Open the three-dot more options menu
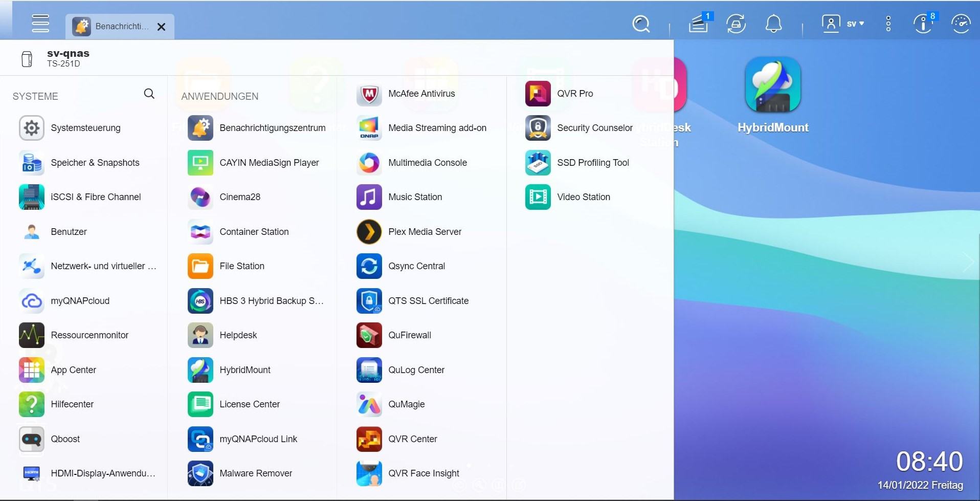 tap(888, 24)
